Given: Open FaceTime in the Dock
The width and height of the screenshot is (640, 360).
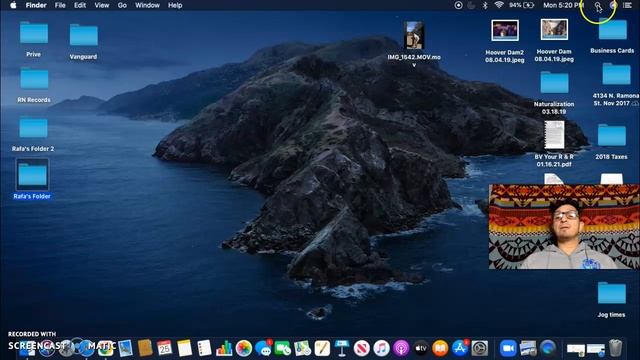Looking at the screenshot, I should 283,348.
